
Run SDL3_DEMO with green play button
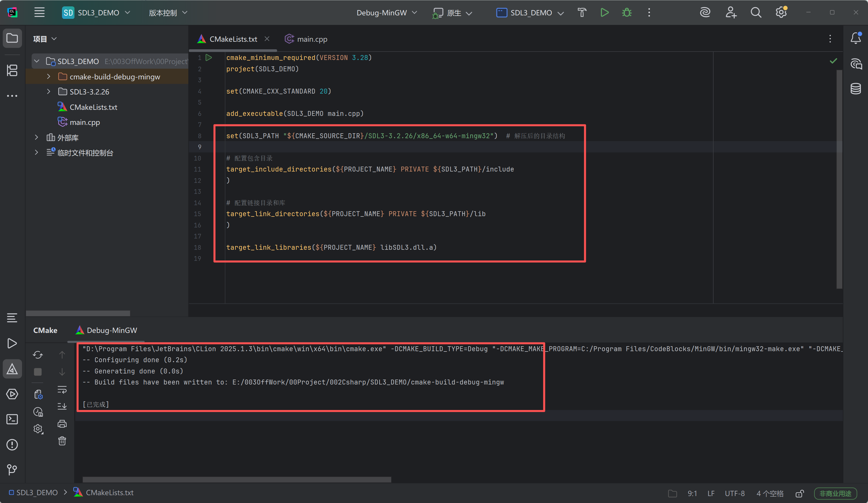coord(604,13)
